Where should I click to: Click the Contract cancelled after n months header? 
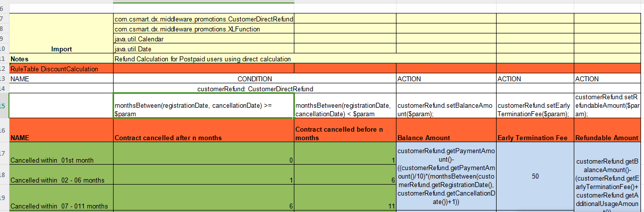coord(204,138)
